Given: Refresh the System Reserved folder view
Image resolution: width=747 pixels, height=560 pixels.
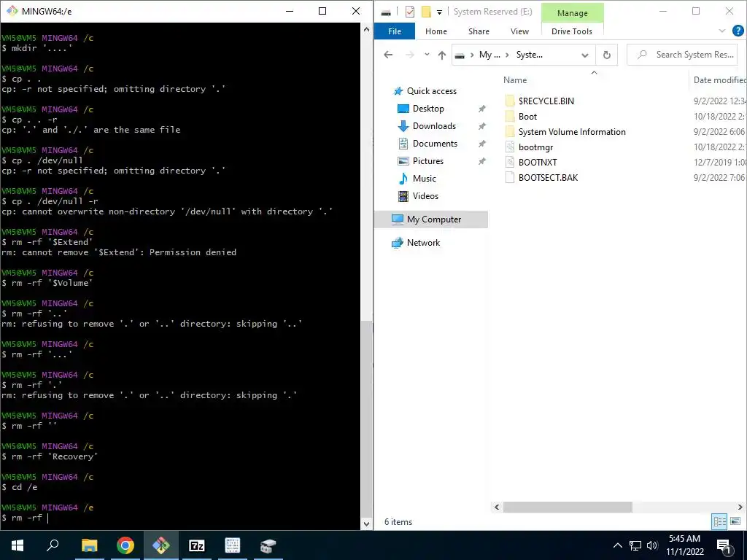Looking at the screenshot, I should tap(606, 55).
